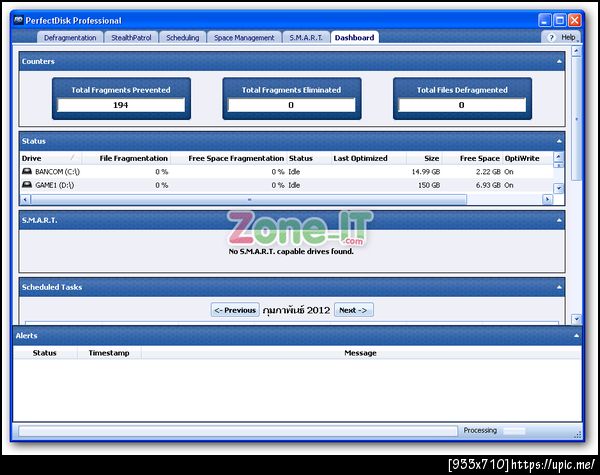Sort by the Free Space column header
Viewport: 600px width, 475px height.
click(x=473, y=158)
